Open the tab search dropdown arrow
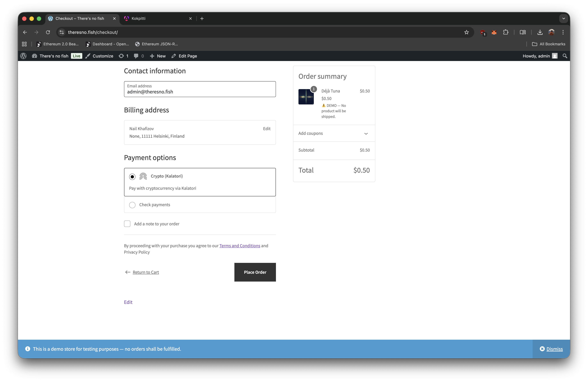The image size is (588, 382). (563, 19)
